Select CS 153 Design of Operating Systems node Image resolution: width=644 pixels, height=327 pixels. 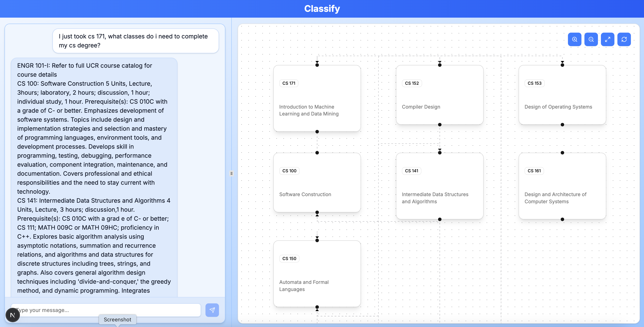[x=562, y=95]
